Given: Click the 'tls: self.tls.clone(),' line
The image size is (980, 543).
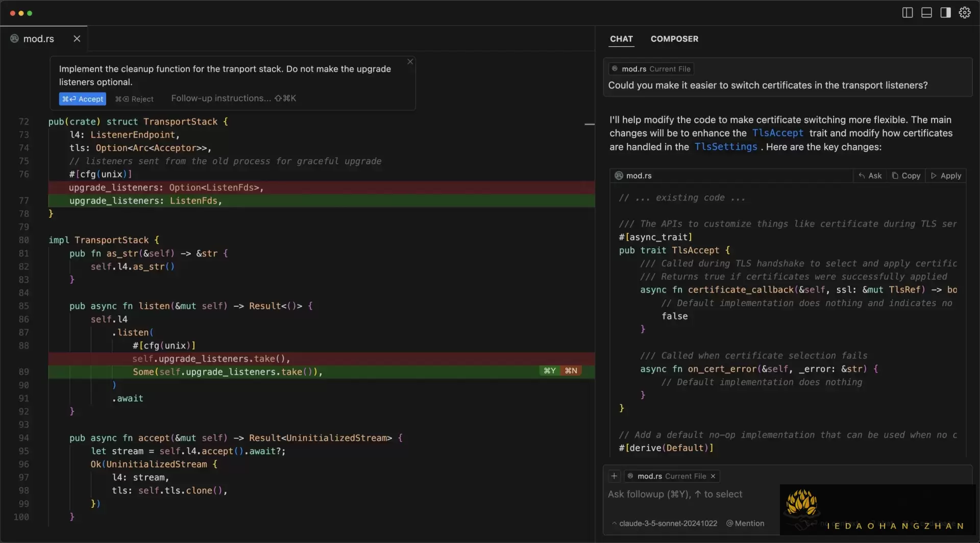Looking at the screenshot, I should 169,490.
